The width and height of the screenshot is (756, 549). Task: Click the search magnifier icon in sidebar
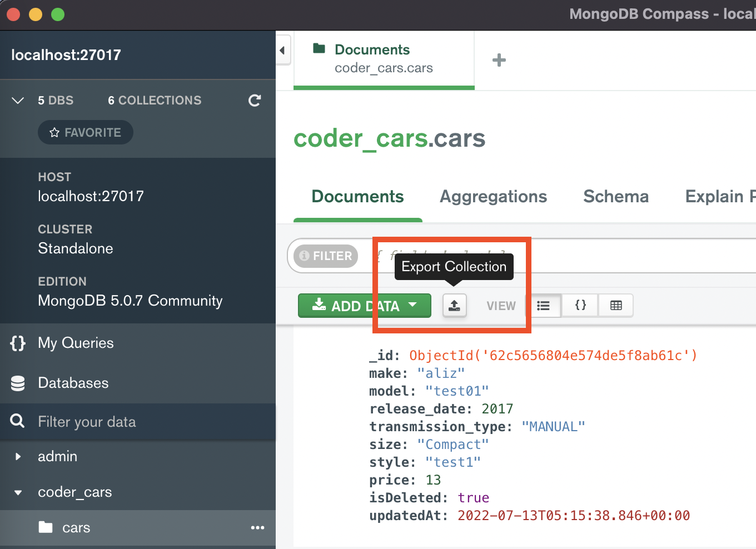(x=17, y=421)
